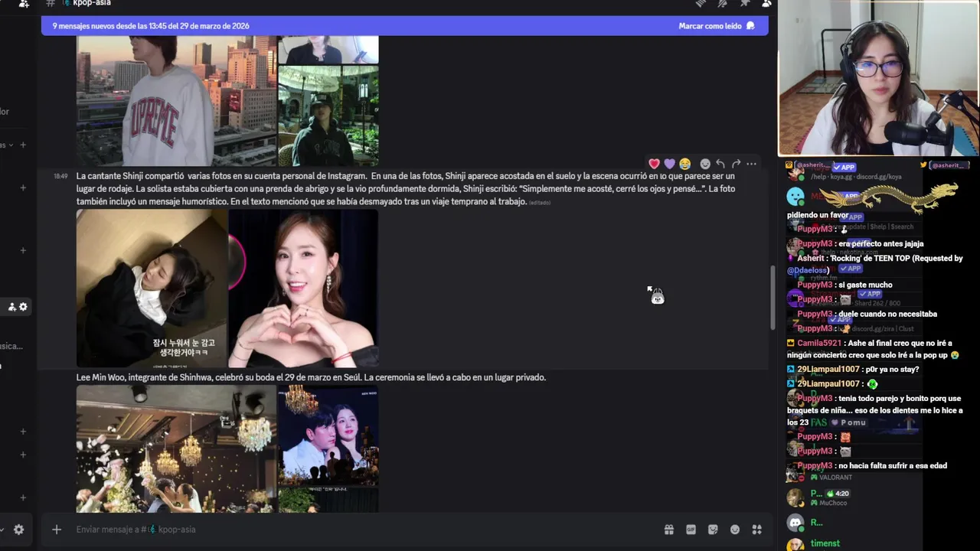Open the person in hoodie garden photo

click(x=328, y=116)
